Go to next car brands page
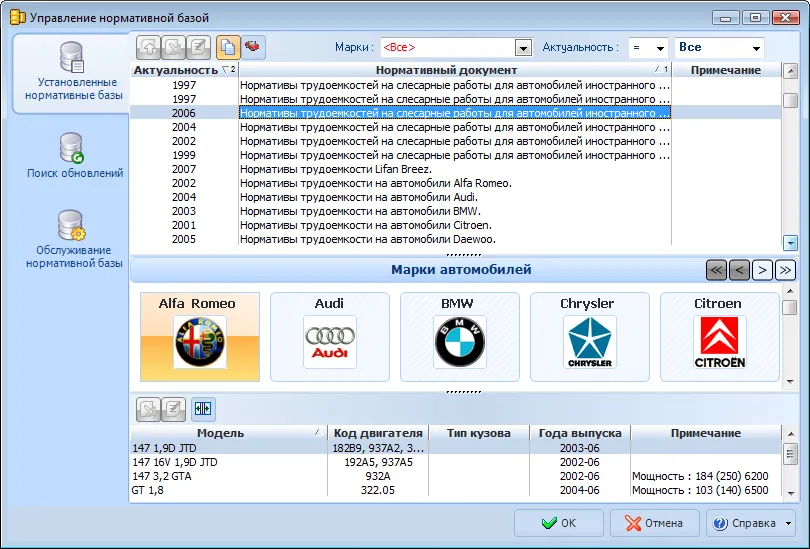810x549 pixels. pos(762,270)
